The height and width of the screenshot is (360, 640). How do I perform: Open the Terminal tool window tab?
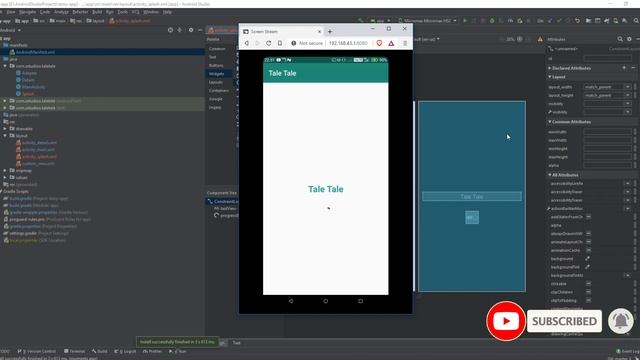(x=75, y=351)
